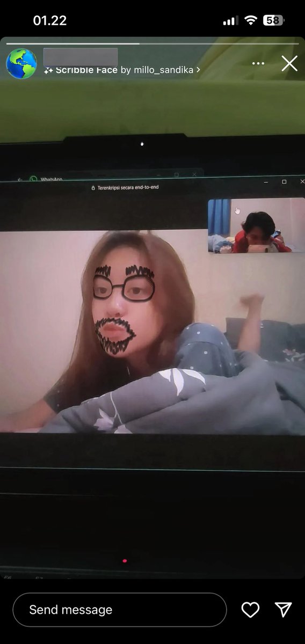Like the story with the heart icon

(250, 610)
